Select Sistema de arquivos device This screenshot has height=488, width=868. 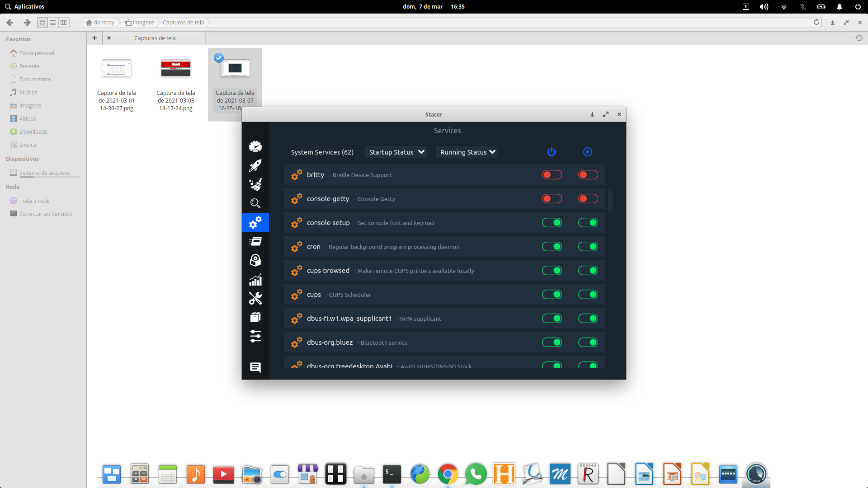45,173
